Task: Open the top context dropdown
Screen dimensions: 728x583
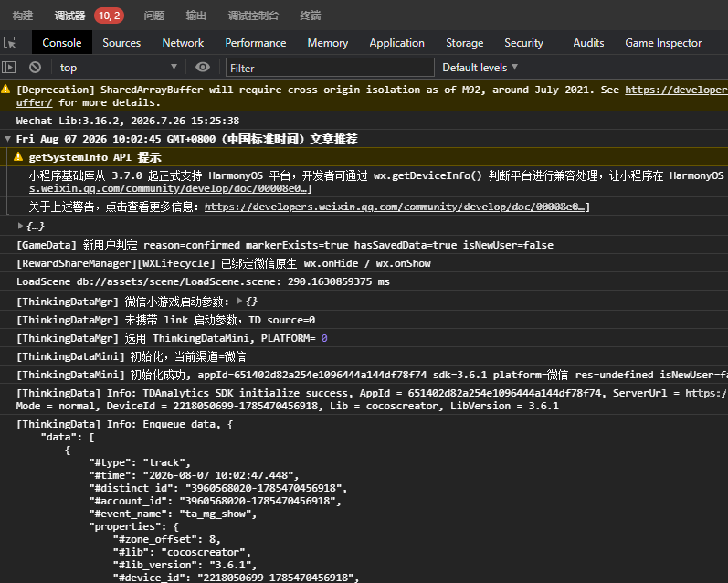Action: coord(119,68)
